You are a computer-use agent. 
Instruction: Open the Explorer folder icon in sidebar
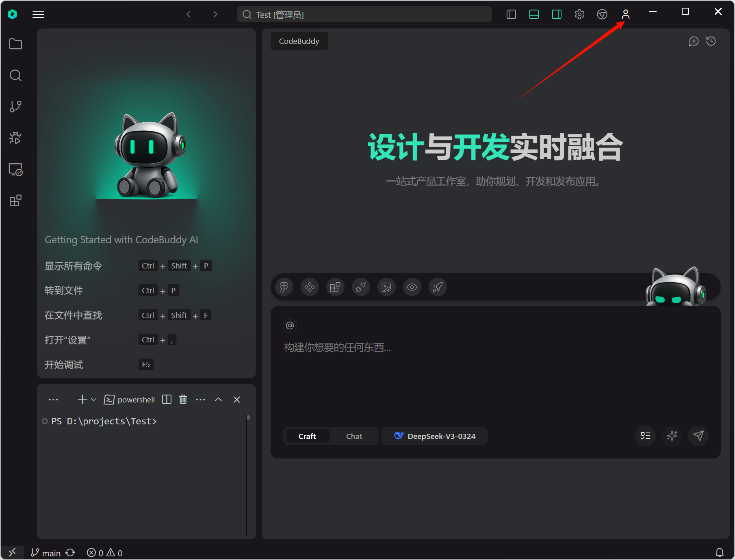tap(15, 44)
